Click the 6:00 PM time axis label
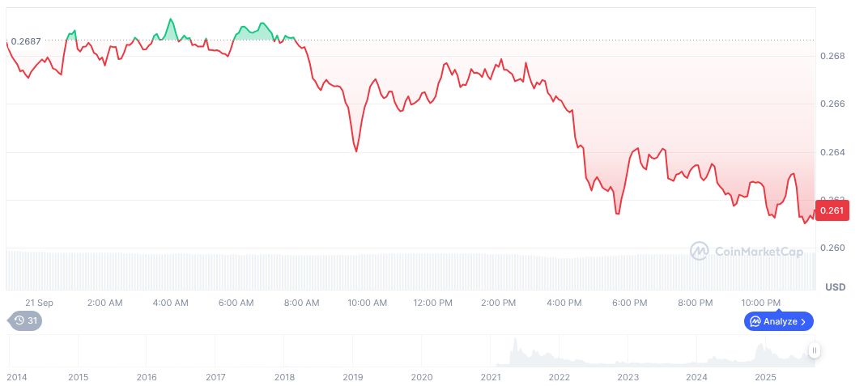The image size is (868, 386). (629, 303)
